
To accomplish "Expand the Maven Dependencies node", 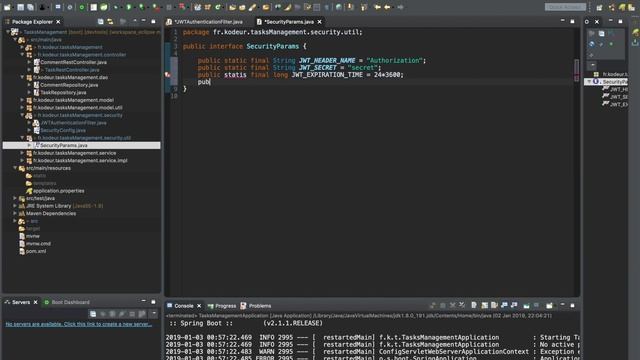I will tap(15, 213).
